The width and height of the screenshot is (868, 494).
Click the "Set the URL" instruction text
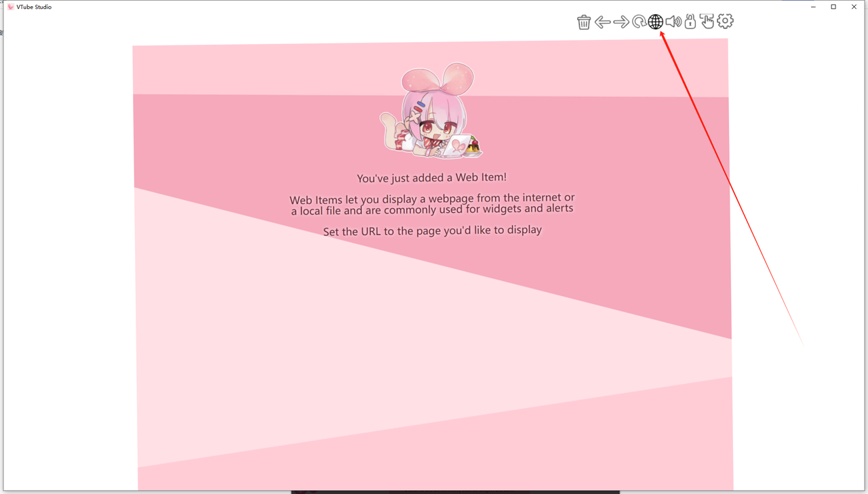[432, 231]
